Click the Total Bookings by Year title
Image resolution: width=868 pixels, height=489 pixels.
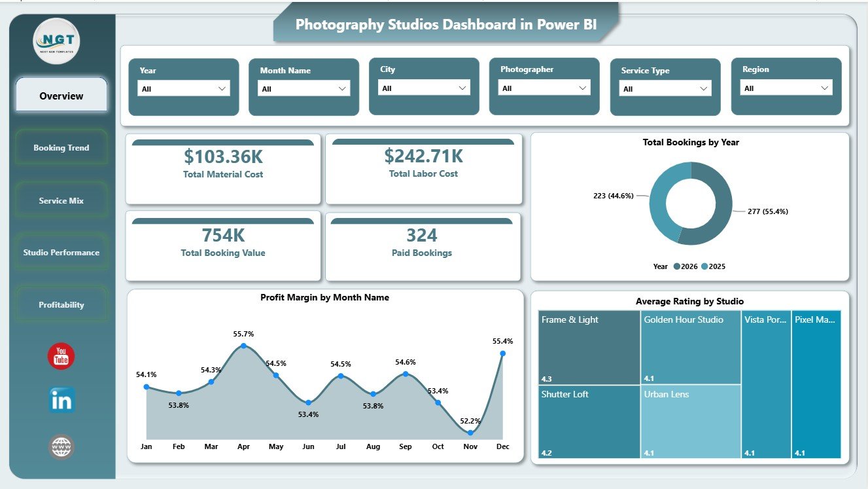click(x=691, y=142)
